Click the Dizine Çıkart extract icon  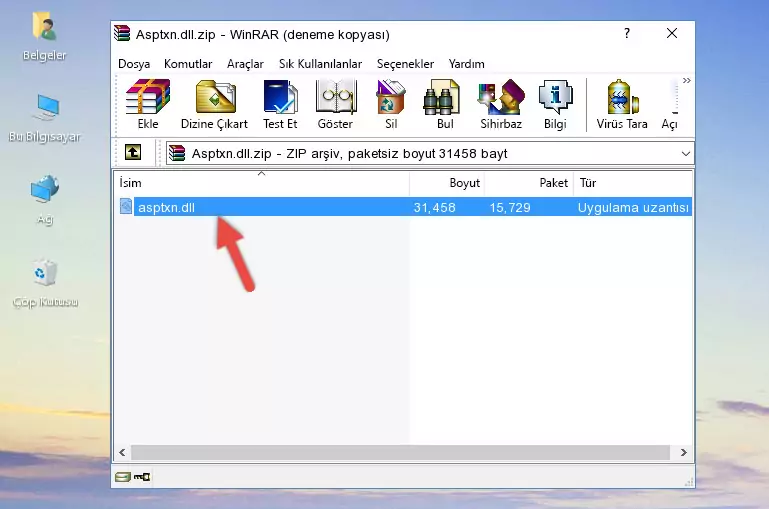214,104
